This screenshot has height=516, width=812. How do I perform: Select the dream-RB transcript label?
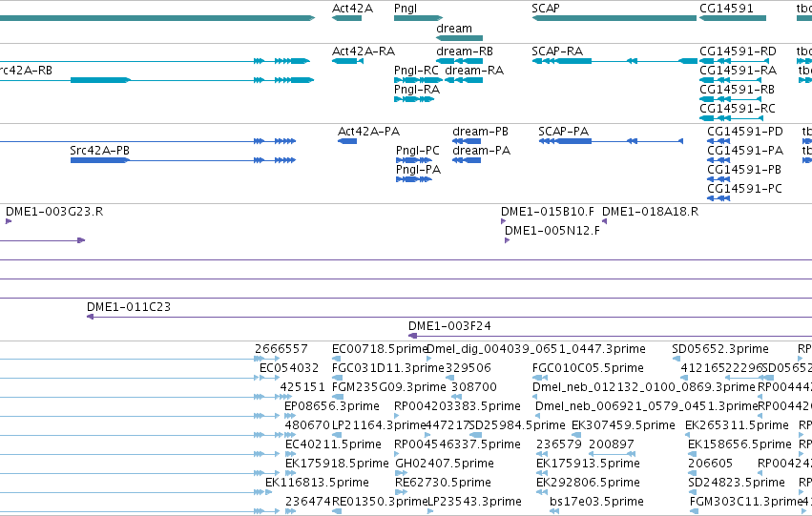(465, 52)
